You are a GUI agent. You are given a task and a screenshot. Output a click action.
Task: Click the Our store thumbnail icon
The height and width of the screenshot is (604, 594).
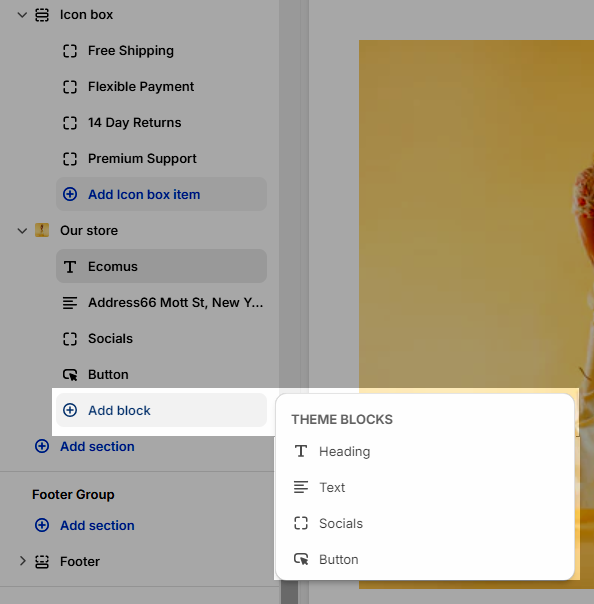point(42,230)
